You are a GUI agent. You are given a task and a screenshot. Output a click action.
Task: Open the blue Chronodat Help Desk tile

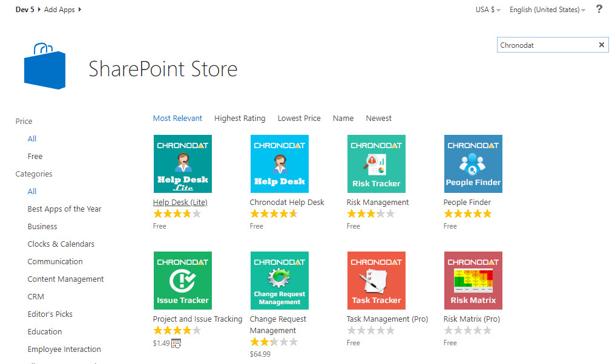click(x=279, y=164)
